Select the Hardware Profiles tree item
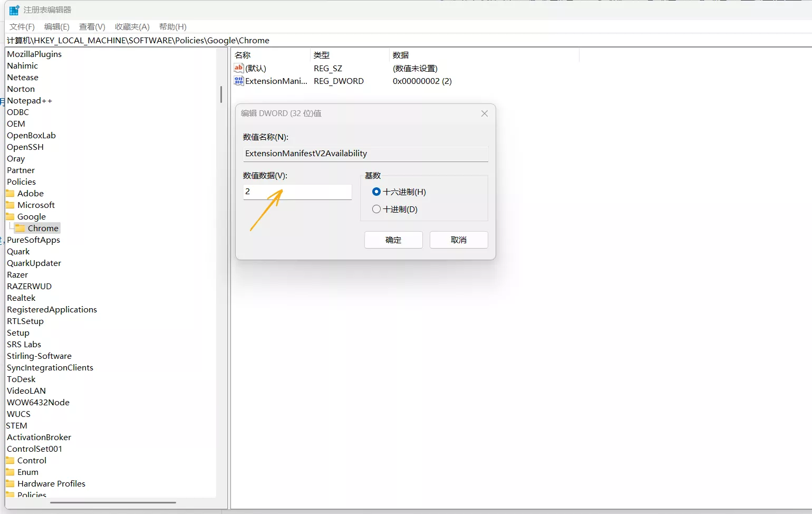The image size is (812, 514). click(51, 483)
